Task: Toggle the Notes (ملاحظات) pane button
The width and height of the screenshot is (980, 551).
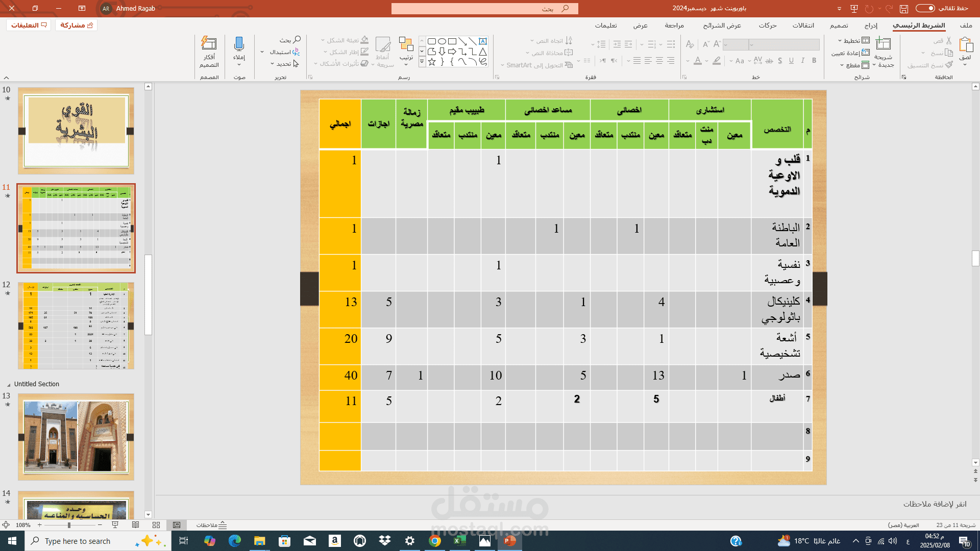Action: 212,525
